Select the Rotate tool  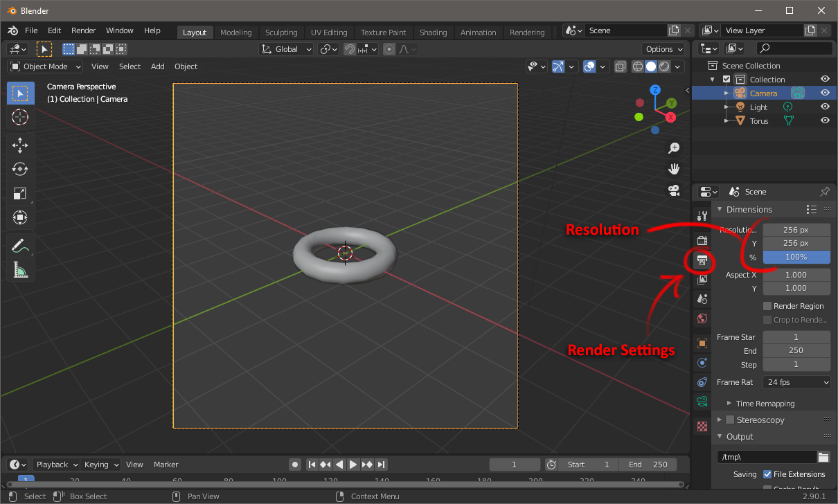20,170
